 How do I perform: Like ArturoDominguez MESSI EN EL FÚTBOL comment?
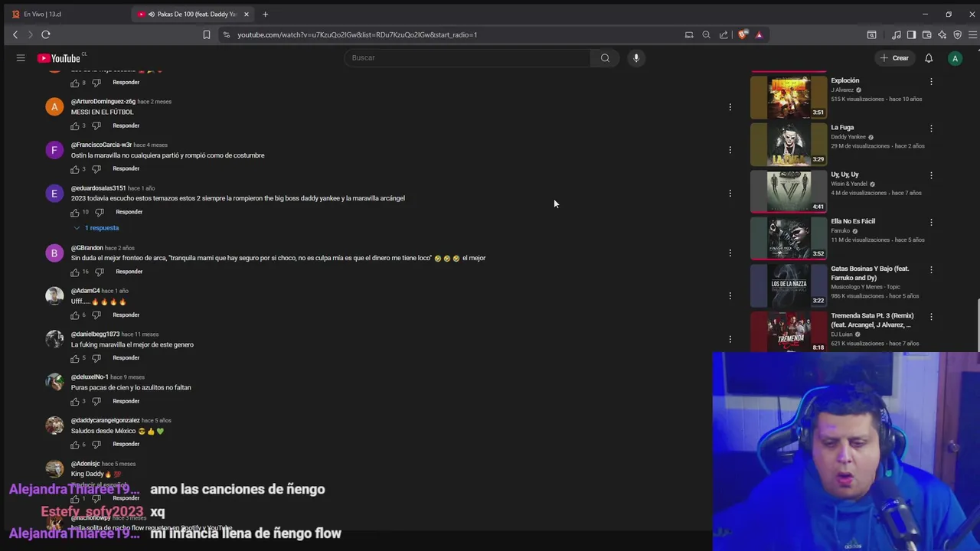click(x=75, y=126)
